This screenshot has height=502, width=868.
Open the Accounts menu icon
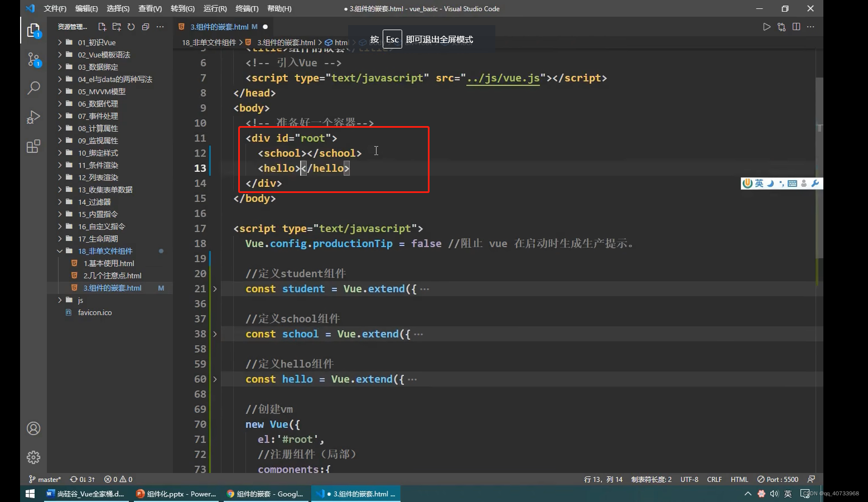33,428
